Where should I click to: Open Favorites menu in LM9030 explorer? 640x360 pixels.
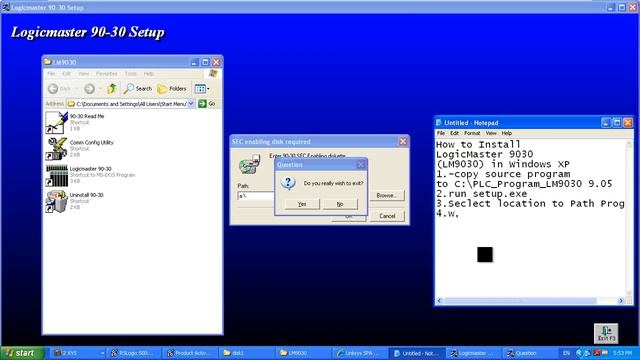point(107,73)
